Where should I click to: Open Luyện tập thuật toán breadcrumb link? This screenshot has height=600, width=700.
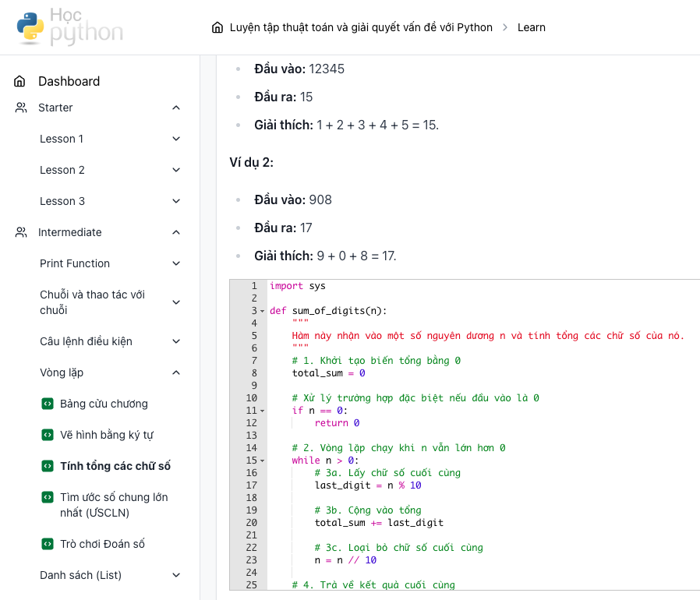click(x=359, y=26)
